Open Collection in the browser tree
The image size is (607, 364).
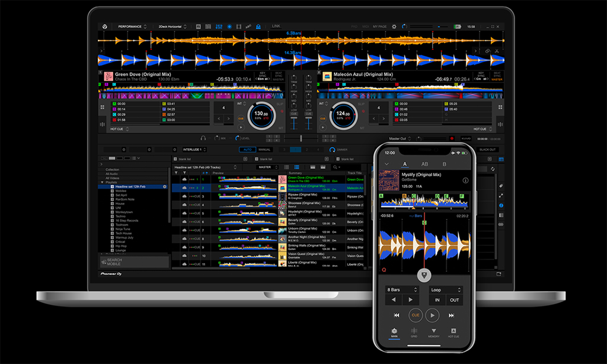(112, 170)
